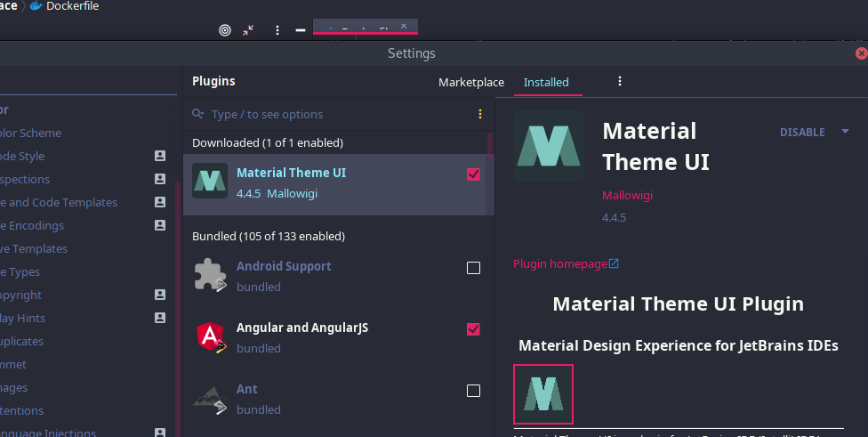
Task: Click Material Theme UI icon in plugin list
Action: click(x=210, y=181)
